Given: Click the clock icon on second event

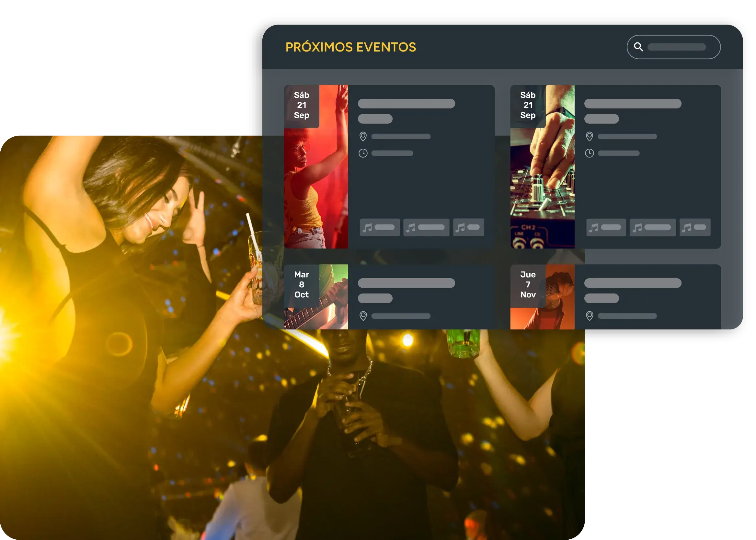Looking at the screenshot, I should [x=590, y=153].
